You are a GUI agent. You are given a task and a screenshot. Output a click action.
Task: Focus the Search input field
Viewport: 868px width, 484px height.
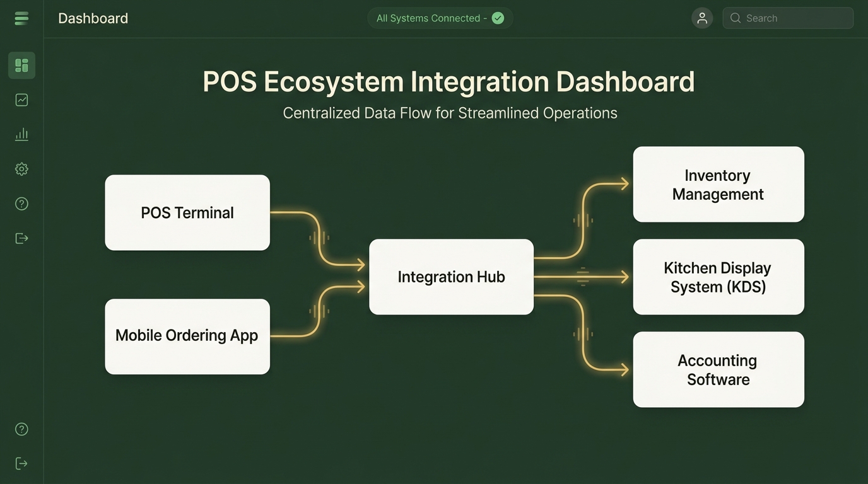[796, 18]
